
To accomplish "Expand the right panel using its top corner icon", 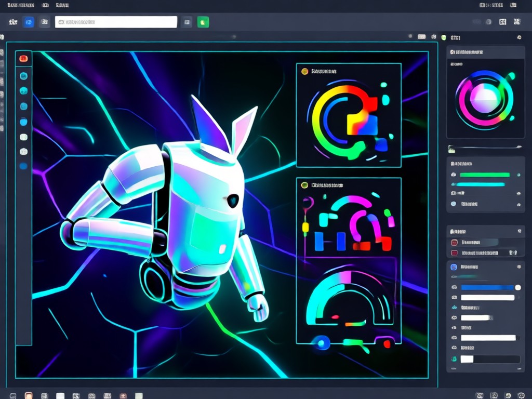I will 519,37.
